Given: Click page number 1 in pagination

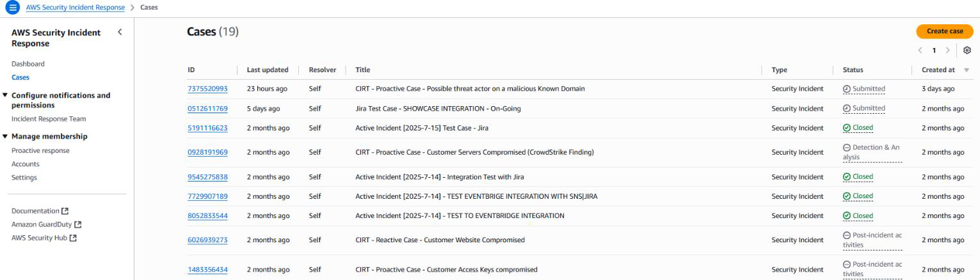Looking at the screenshot, I should pyautogui.click(x=934, y=50).
